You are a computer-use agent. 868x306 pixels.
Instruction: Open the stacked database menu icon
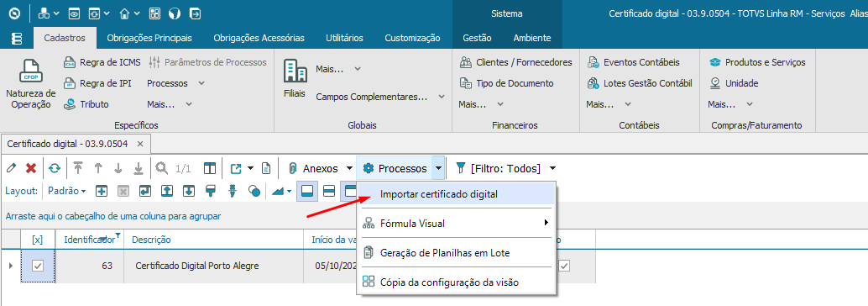17,39
